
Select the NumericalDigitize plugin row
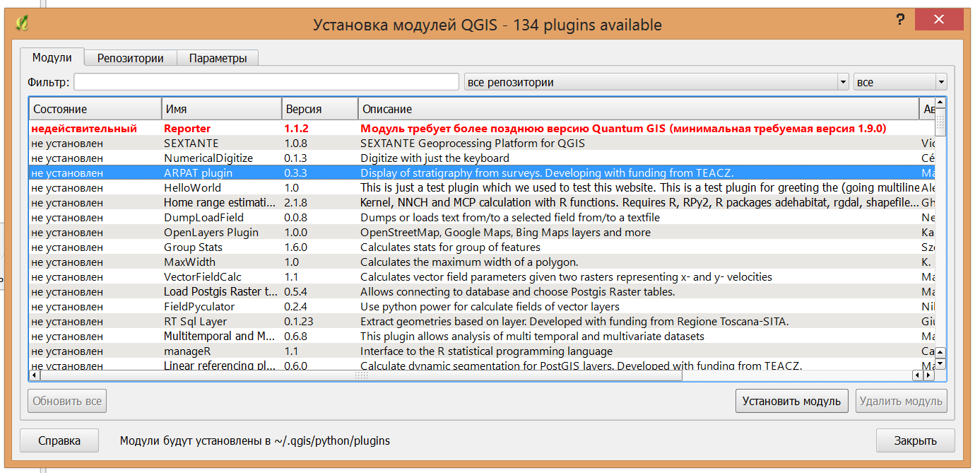point(481,158)
